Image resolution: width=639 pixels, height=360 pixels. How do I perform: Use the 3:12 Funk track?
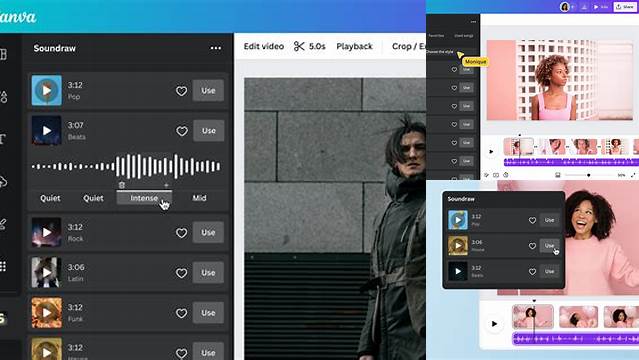208,313
